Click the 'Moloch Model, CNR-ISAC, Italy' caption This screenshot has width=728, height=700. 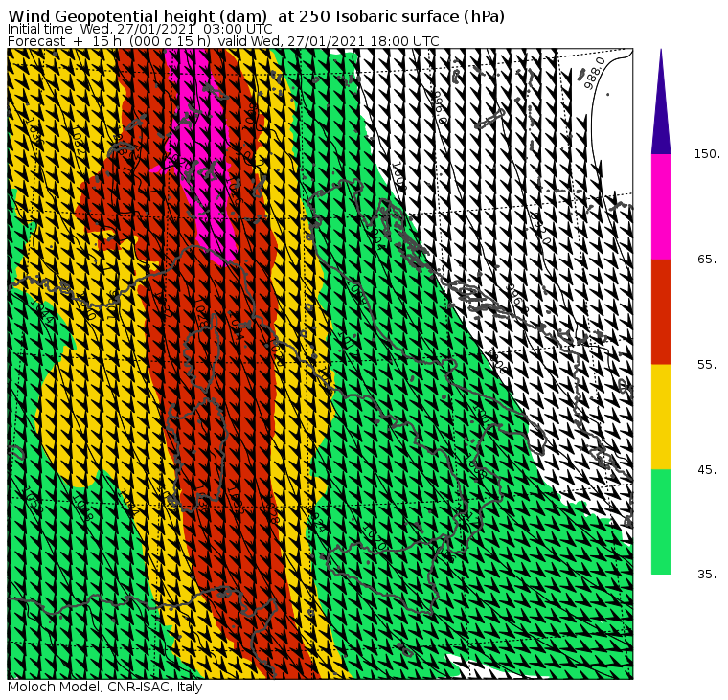pos(105,687)
